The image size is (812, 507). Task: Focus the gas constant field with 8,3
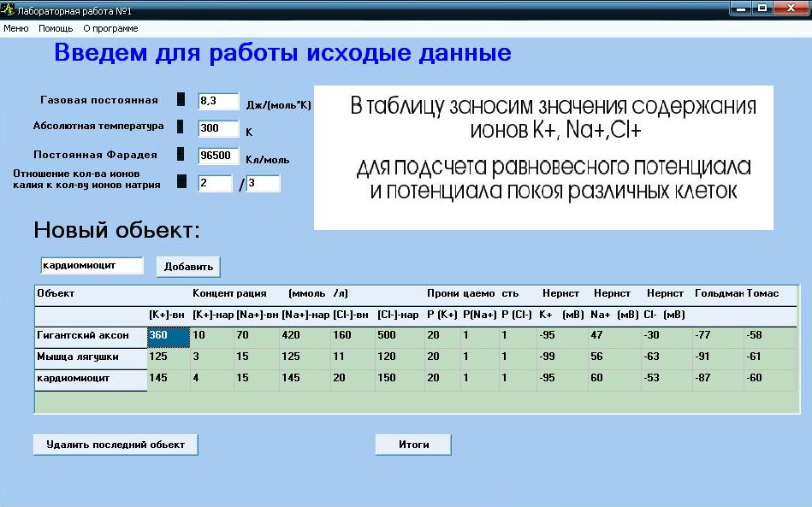point(217,101)
